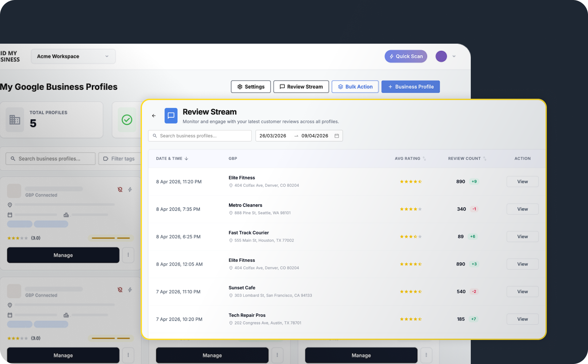This screenshot has height=364, width=588.
Task: Expand account menu chevron beside avatar
Action: [x=454, y=56]
